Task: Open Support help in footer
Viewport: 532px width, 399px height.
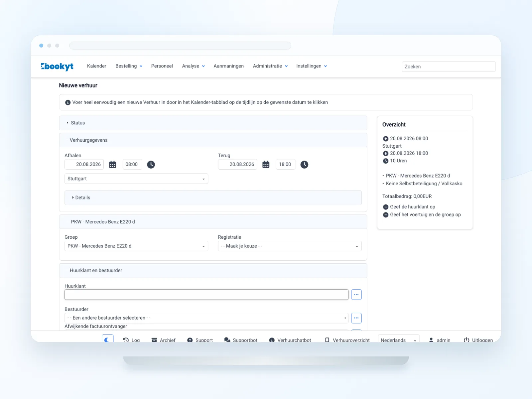Action: pos(200,340)
